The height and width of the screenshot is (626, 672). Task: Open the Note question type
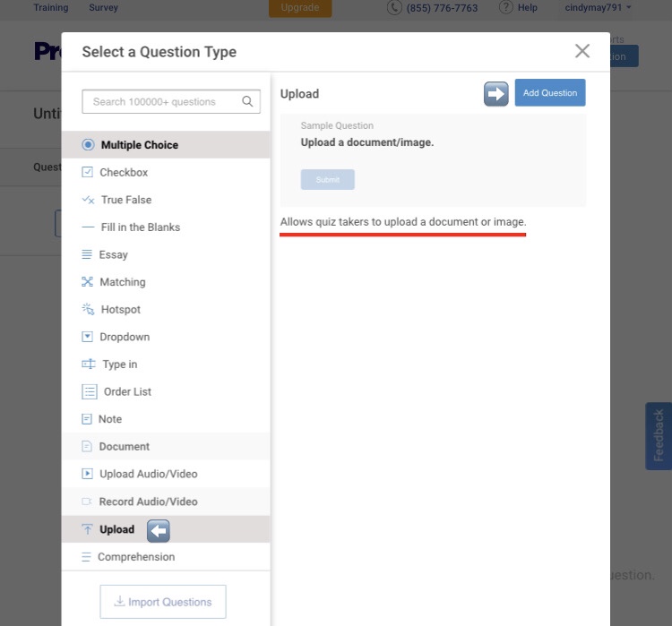coord(109,419)
